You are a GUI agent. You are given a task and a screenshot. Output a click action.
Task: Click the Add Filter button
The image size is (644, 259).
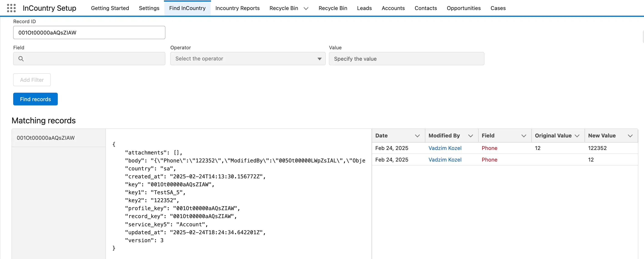[x=32, y=80]
